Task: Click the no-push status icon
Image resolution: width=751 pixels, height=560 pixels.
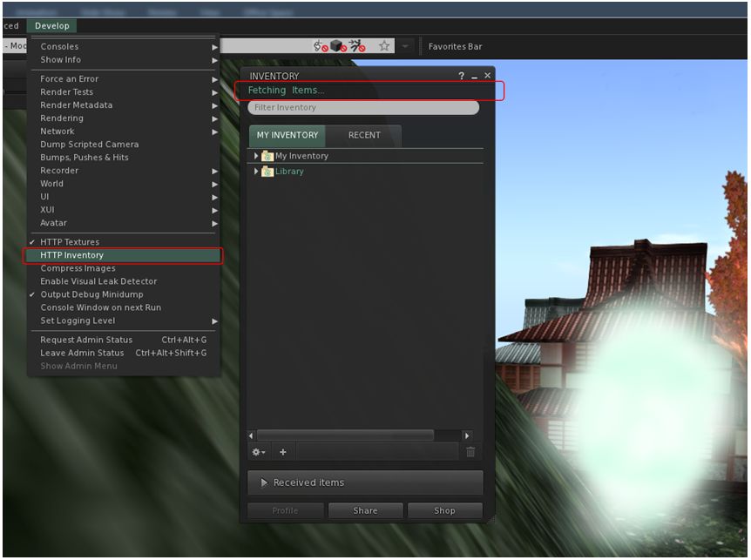Action: [357, 46]
